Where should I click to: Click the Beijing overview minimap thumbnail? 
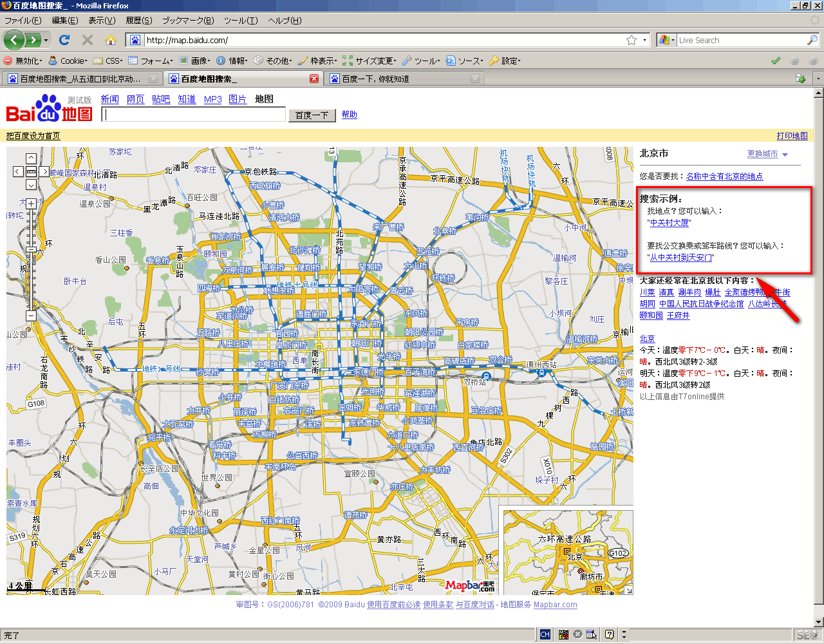pyautogui.click(x=568, y=552)
